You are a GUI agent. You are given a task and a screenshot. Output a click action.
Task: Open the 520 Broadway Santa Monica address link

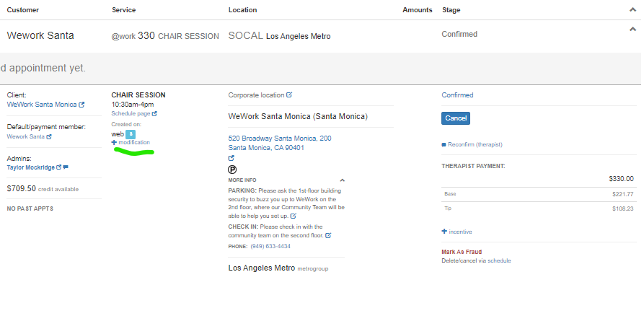point(280,138)
